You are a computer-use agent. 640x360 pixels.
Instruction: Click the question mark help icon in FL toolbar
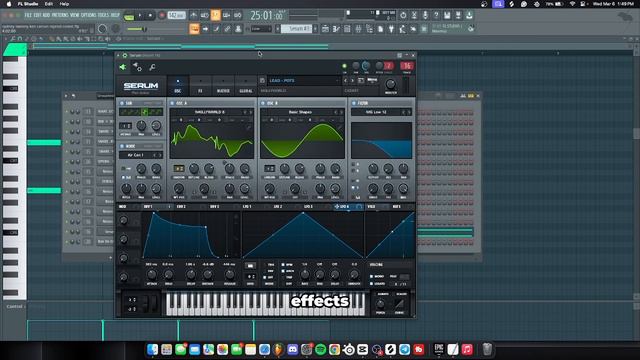[436, 15]
